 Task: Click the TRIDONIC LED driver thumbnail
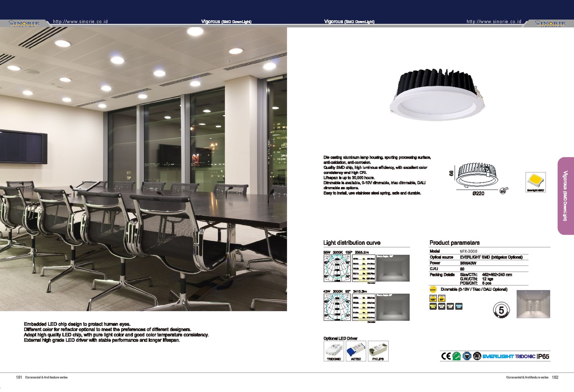[334, 351]
